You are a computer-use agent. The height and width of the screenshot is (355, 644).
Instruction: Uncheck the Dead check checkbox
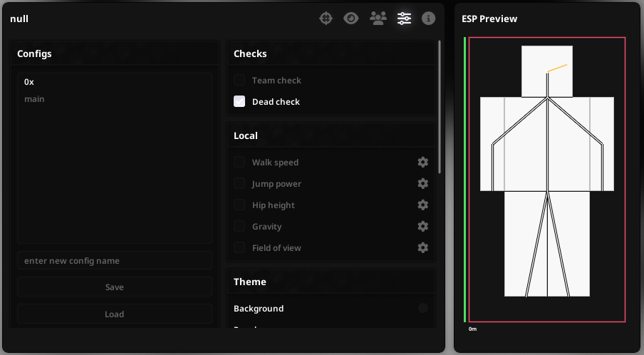pyautogui.click(x=239, y=101)
